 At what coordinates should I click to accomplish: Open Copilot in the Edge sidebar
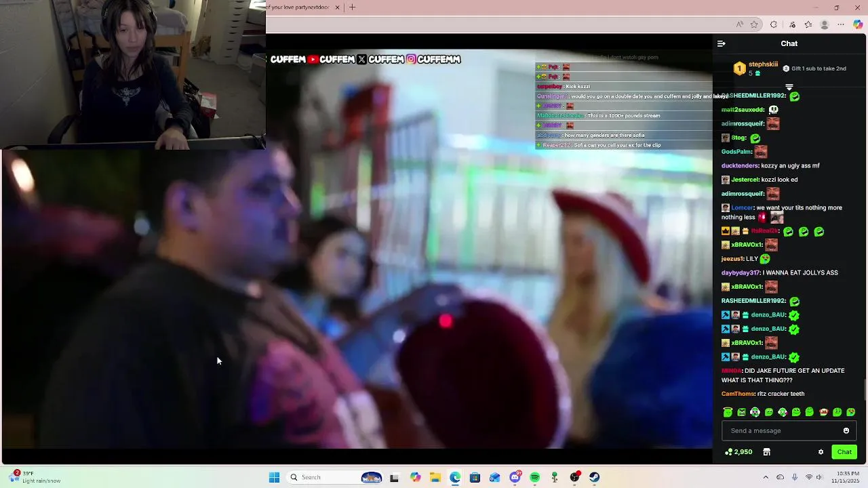tap(858, 24)
